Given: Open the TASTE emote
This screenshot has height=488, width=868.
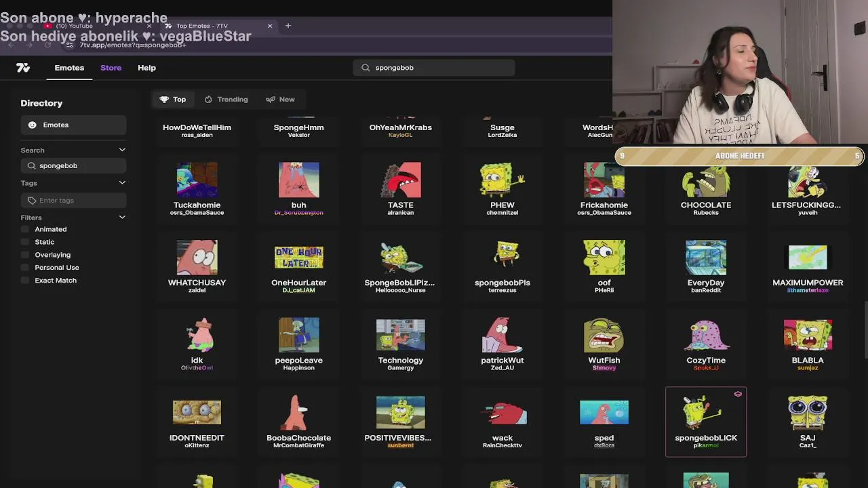Looking at the screenshot, I should coord(400,188).
